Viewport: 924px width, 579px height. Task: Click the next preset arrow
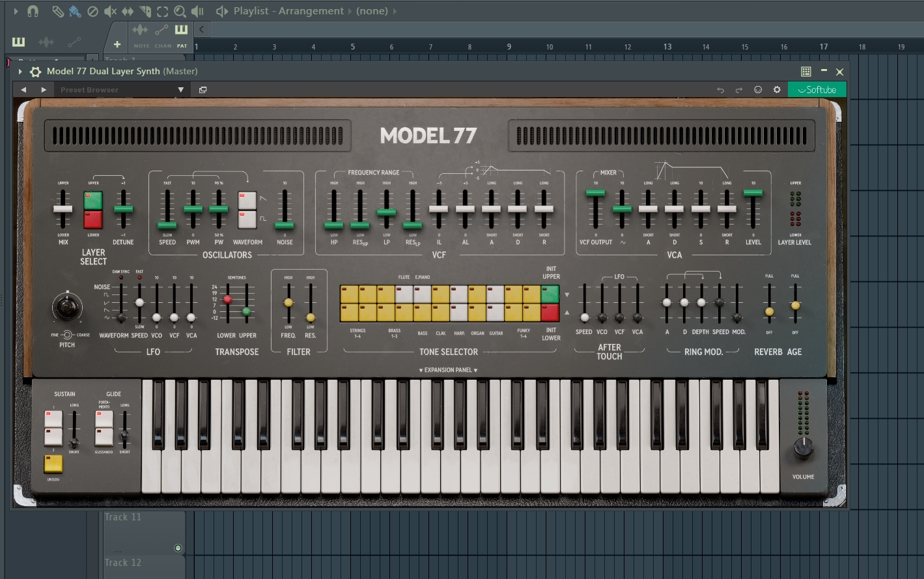(x=43, y=89)
